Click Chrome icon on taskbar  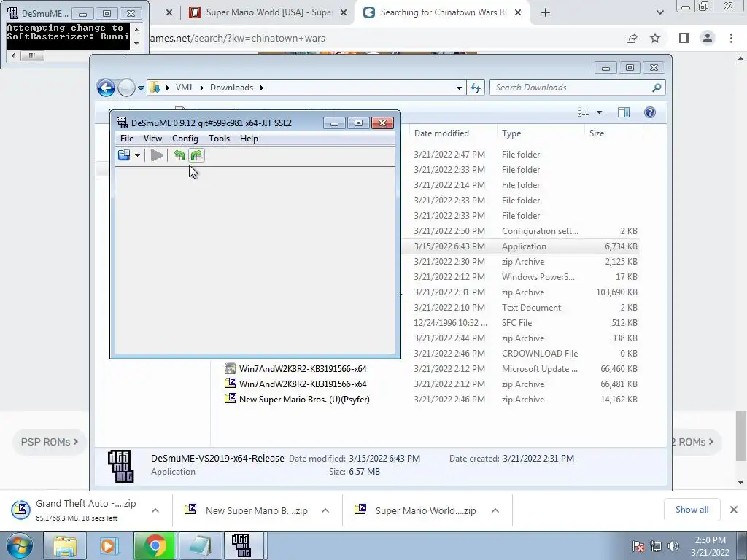point(155,545)
